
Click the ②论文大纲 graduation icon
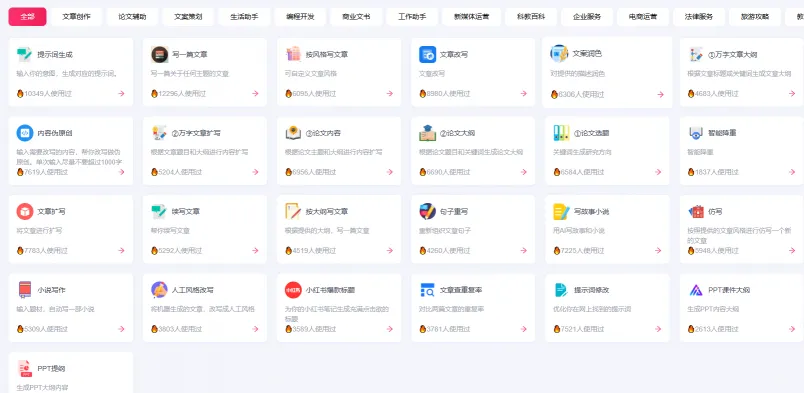coord(428,133)
